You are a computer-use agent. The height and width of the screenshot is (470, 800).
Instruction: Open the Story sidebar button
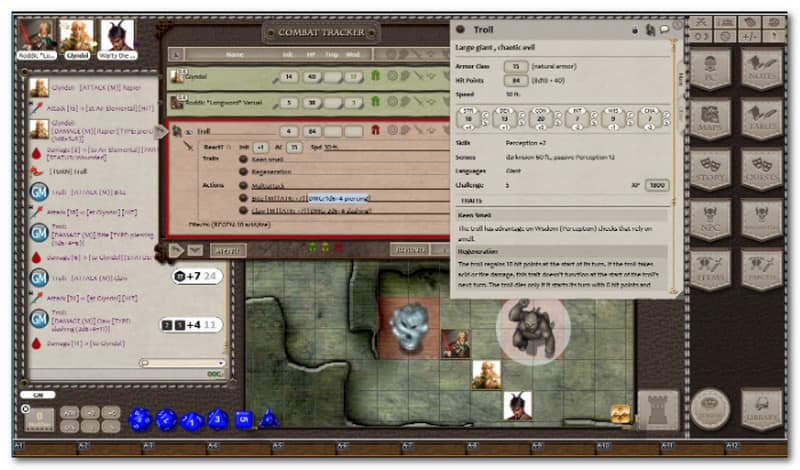[x=711, y=170]
